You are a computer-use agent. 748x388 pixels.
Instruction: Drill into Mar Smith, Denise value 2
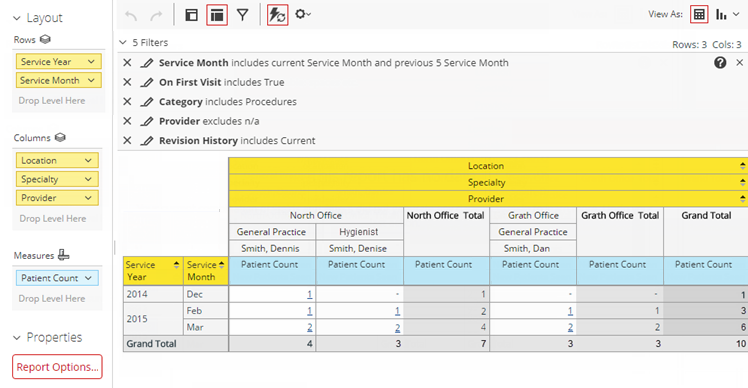click(x=397, y=327)
